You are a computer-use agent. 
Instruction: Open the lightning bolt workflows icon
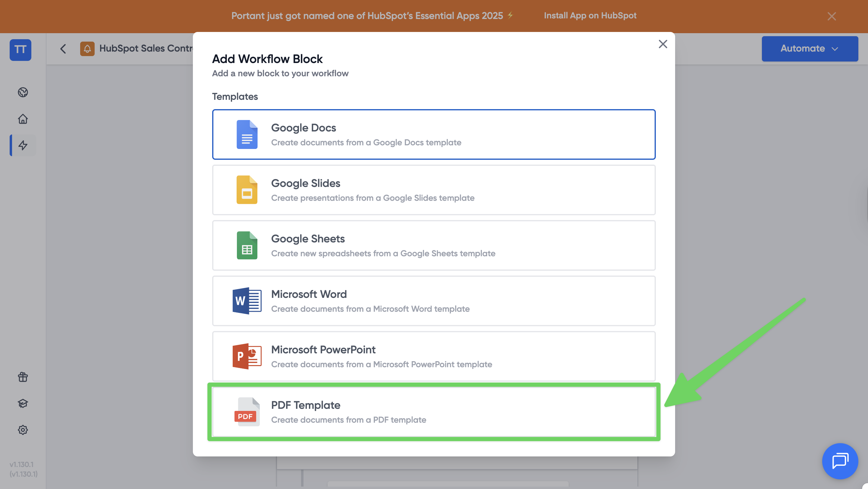[23, 145]
